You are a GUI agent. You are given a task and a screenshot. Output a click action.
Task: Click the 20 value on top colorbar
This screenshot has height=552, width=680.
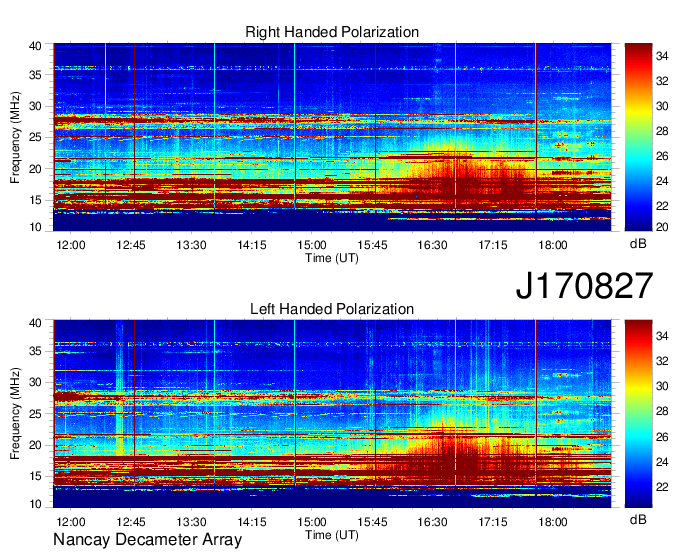(x=662, y=227)
